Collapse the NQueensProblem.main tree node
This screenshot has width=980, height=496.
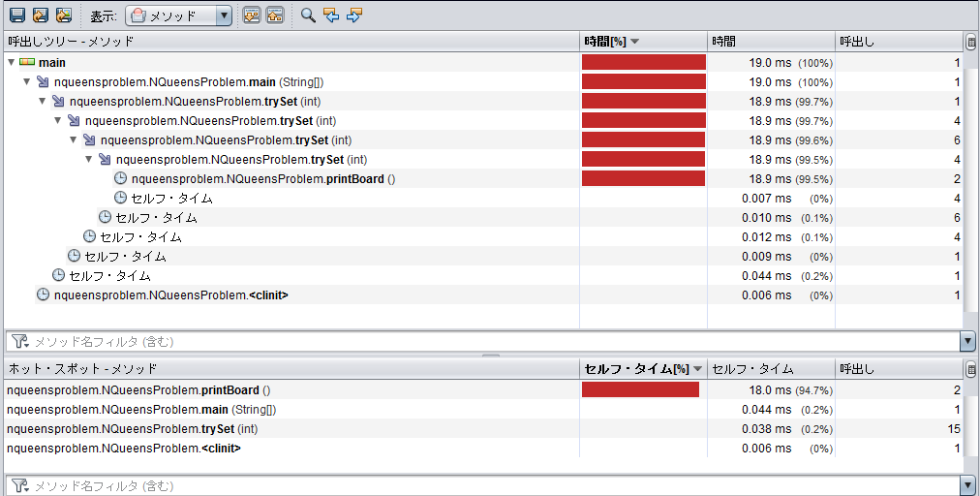27,82
